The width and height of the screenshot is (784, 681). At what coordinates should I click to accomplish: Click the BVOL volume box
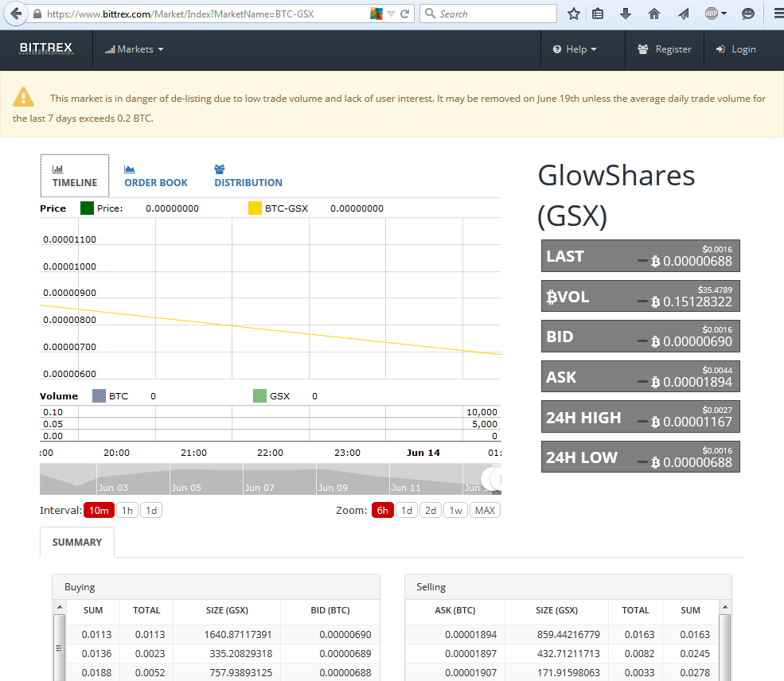click(641, 296)
